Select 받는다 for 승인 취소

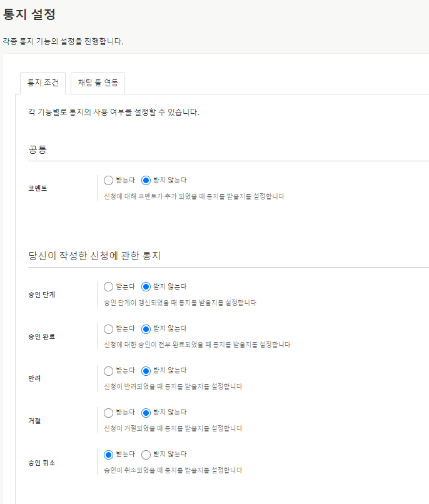[x=109, y=455]
